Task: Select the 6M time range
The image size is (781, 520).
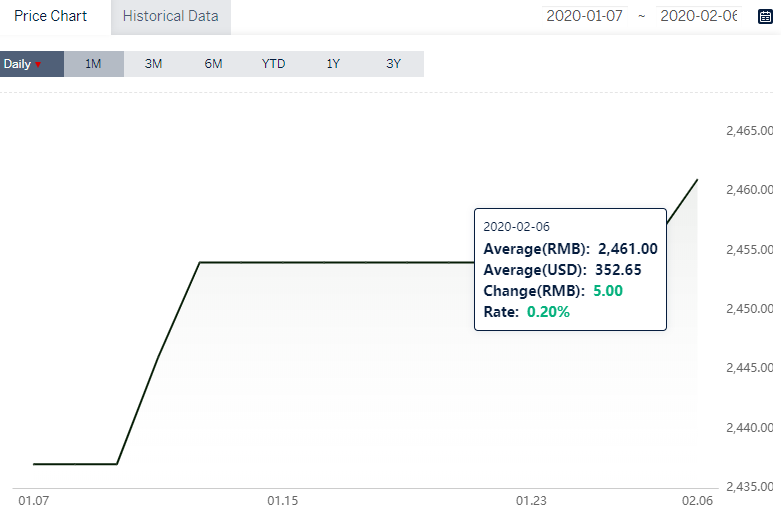Action: click(213, 64)
